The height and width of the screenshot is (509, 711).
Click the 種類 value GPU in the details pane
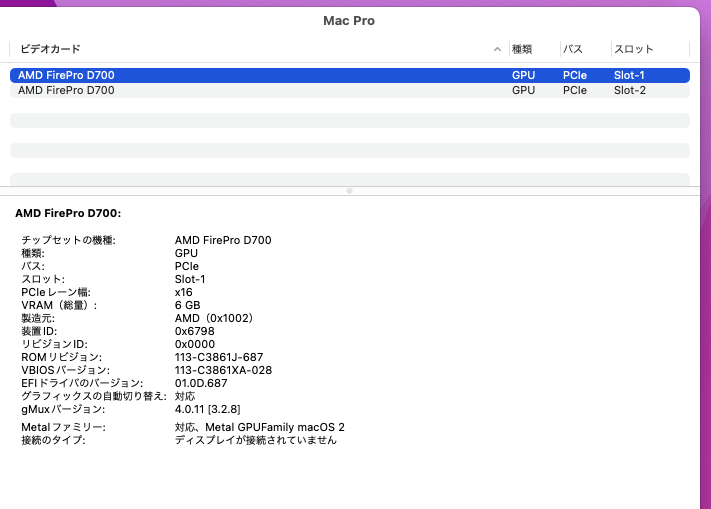[x=186, y=253]
